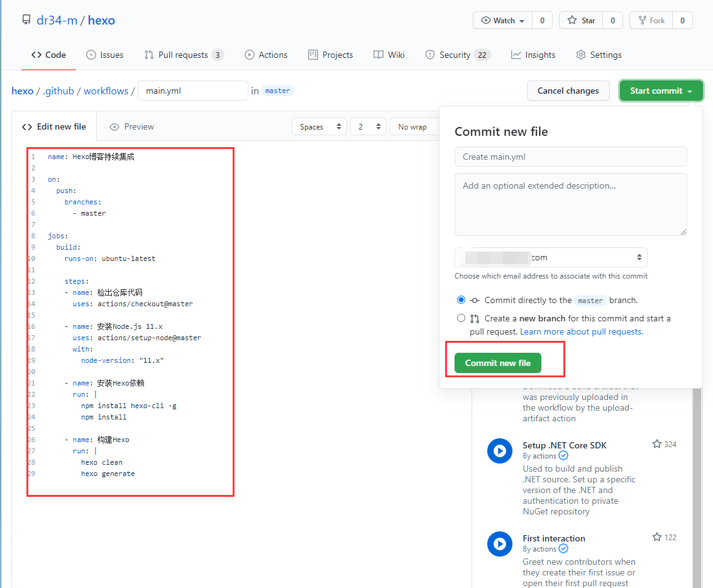Open the hexo repository title link

[101, 21]
